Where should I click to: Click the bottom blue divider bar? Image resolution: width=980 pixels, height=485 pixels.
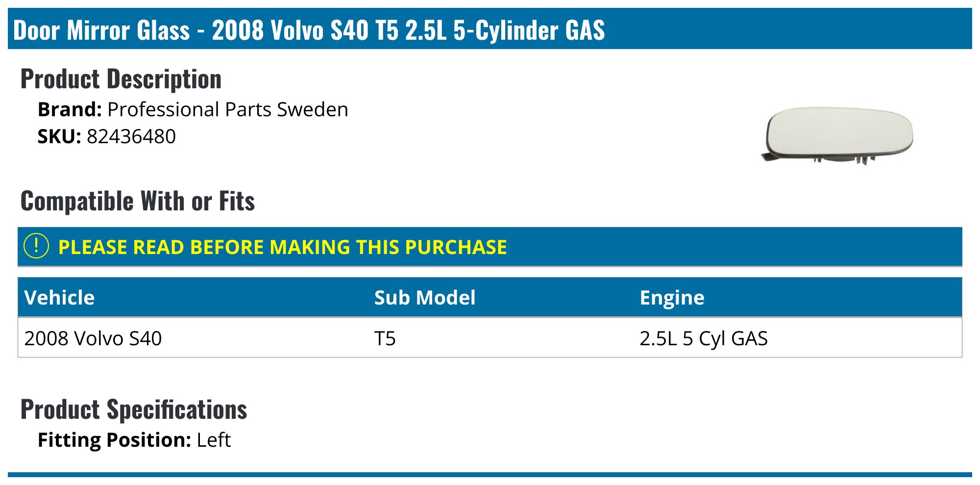(490, 475)
